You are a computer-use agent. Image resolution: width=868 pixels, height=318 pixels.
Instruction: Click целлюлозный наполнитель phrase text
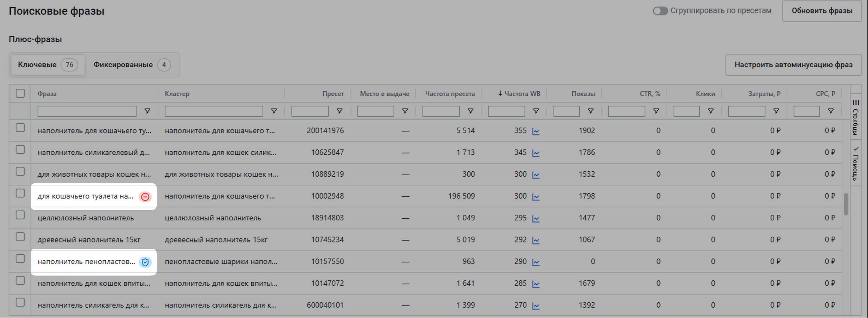[86, 218]
